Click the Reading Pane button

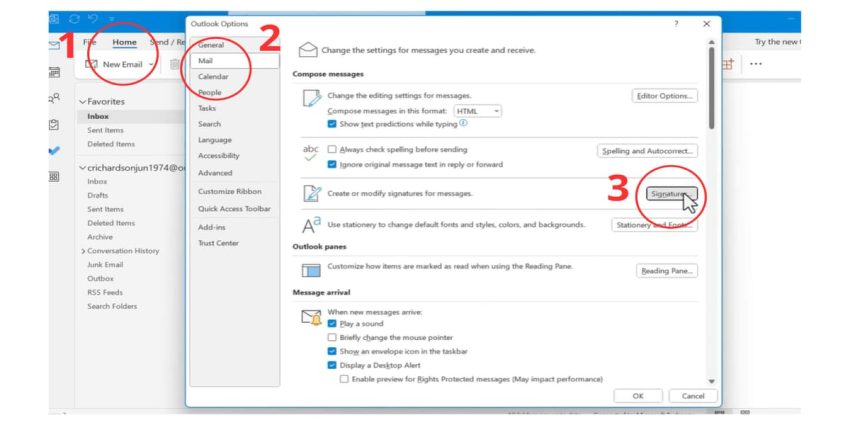click(x=667, y=271)
